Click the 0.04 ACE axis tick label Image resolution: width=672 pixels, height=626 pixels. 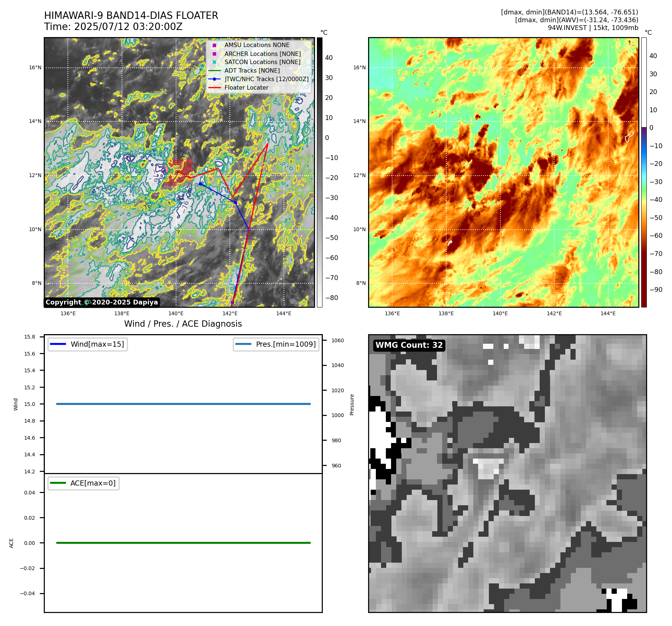30,493
